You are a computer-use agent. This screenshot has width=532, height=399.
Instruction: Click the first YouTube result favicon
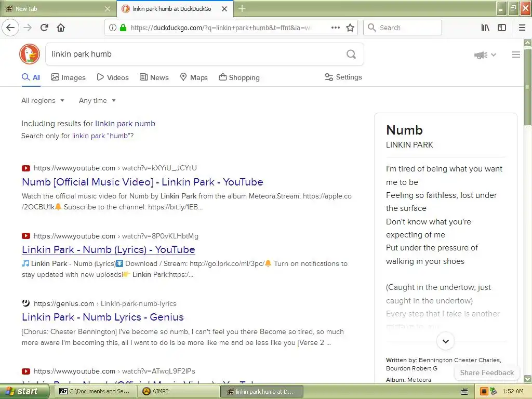pyautogui.click(x=26, y=168)
